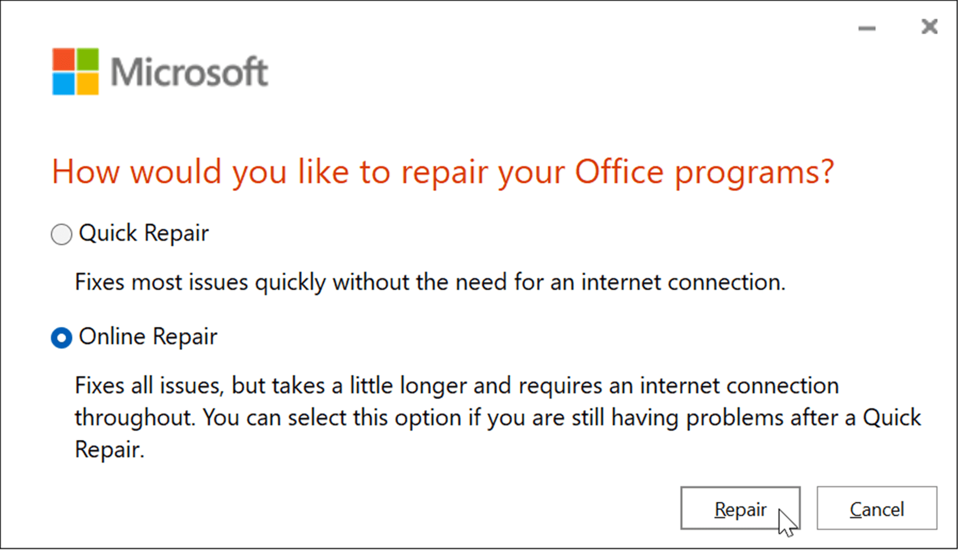
Task: Click the green square of Microsoft logo
Action: (87, 59)
